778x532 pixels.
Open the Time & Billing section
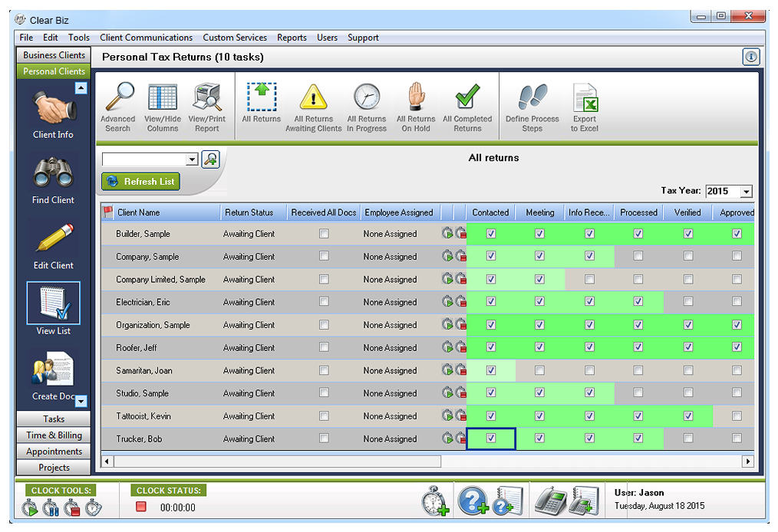click(x=53, y=435)
